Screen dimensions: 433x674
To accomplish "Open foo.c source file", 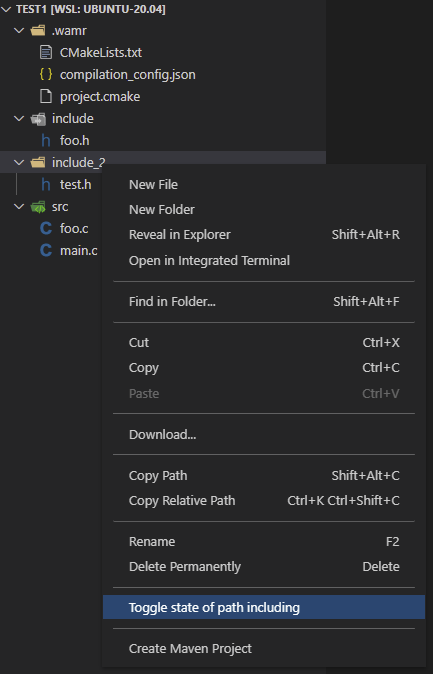I will pos(74,228).
